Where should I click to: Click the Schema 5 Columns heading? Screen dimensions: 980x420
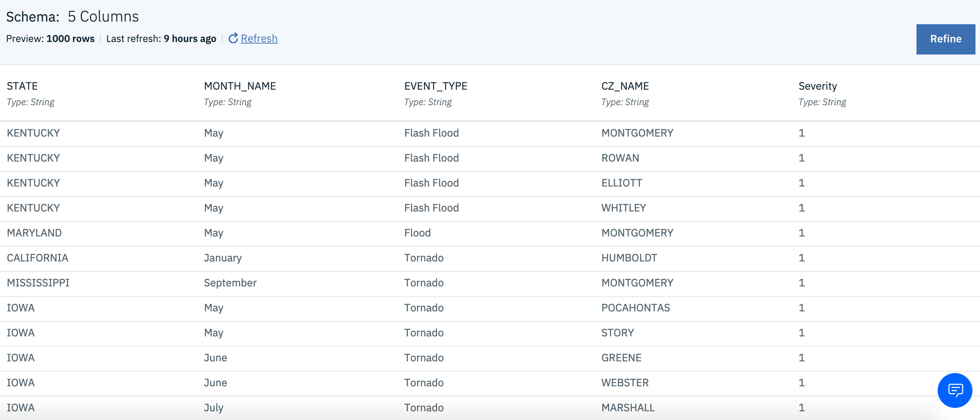coord(72,17)
